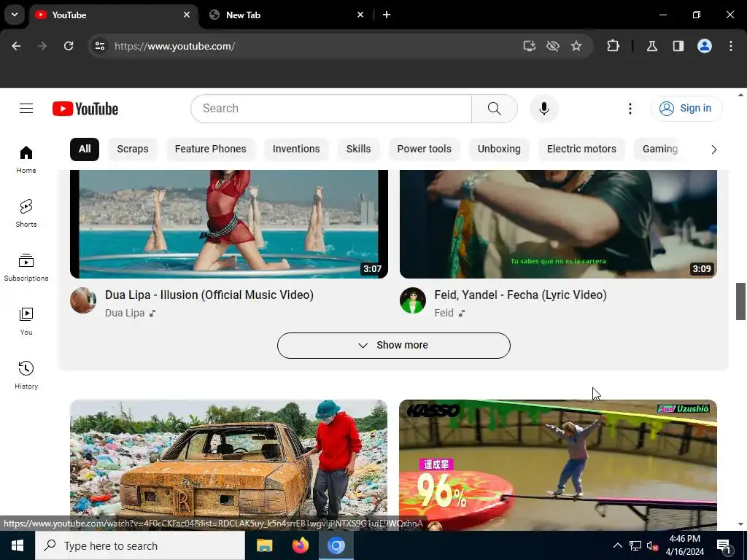The image size is (747, 560).
Task: Go to Home in sidebar
Action: click(26, 160)
